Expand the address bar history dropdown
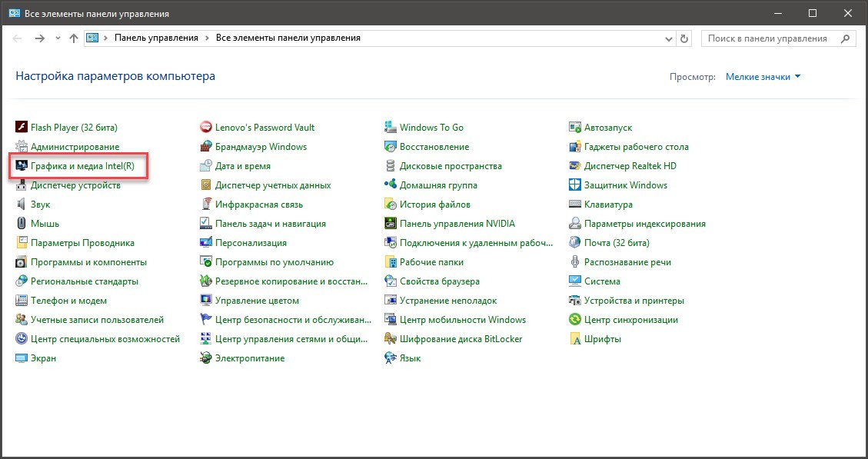868x459 pixels. coord(668,38)
